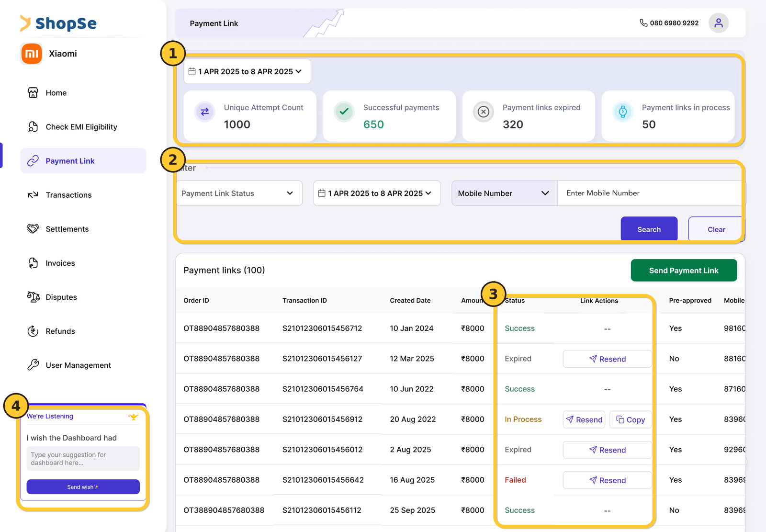Click the phone number 080 6980 9292

pyautogui.click(x=674, y=23)
